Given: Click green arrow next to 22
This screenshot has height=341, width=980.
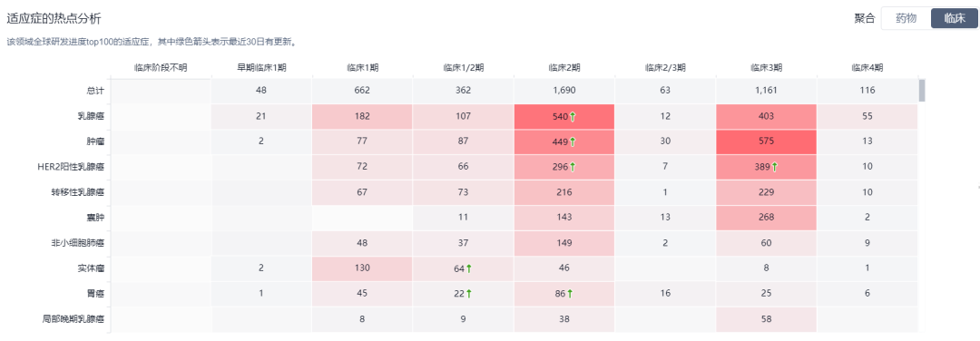Looking at the screenshot, I should click(469, 294).
